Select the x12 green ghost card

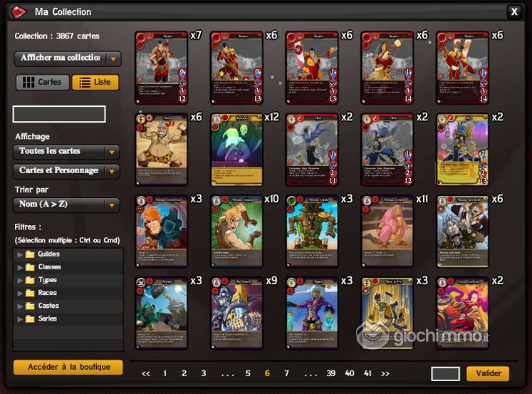pos(236,150)
